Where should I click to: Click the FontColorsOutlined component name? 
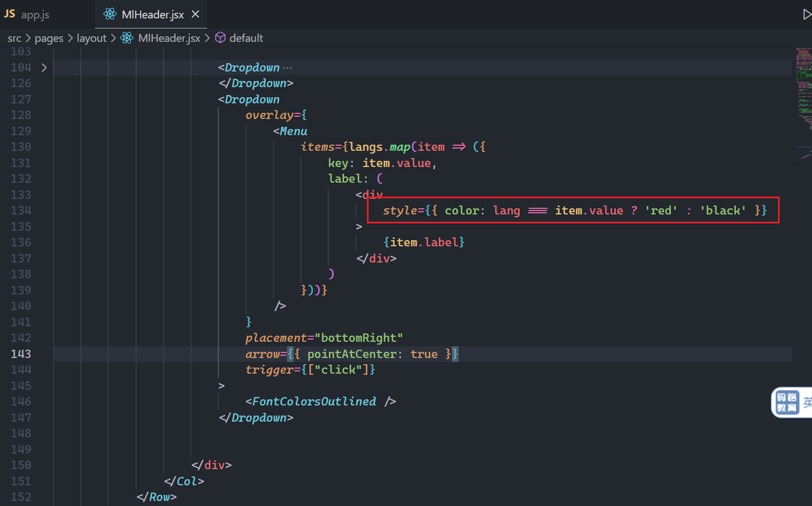[x=314, y=402]
